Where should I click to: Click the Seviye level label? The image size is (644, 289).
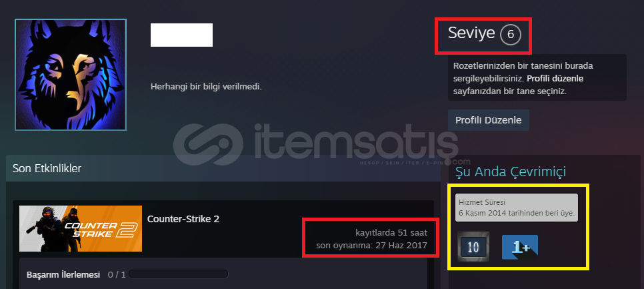(471, 33)
